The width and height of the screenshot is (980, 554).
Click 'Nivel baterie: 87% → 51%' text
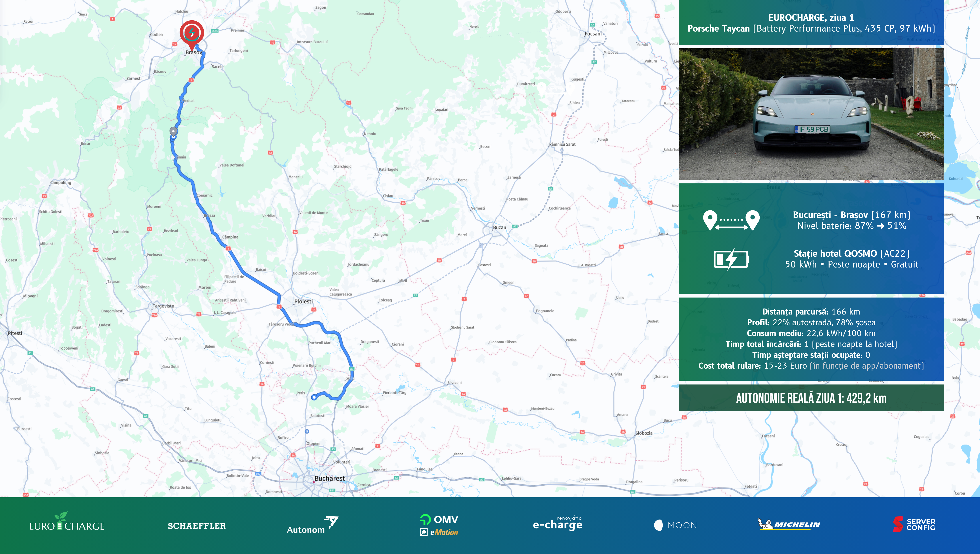pos(852,226)
